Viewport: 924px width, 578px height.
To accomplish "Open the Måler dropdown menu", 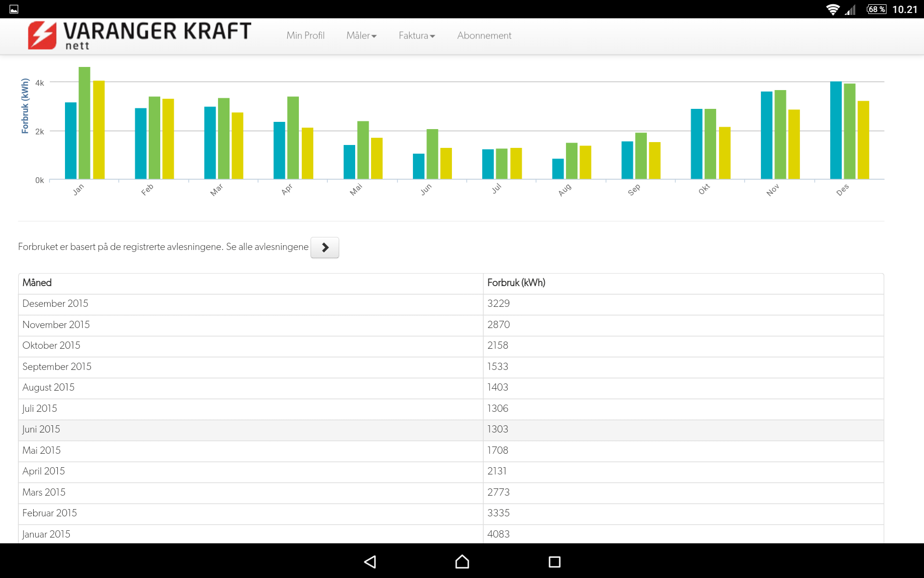I will coord(361,36).
